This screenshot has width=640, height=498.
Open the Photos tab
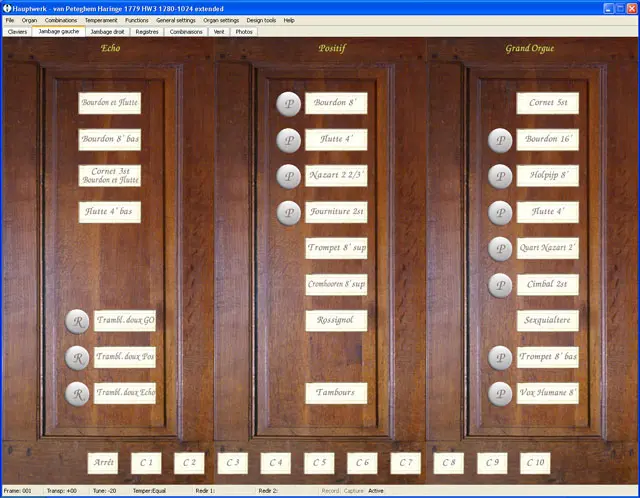click(244, 31)
